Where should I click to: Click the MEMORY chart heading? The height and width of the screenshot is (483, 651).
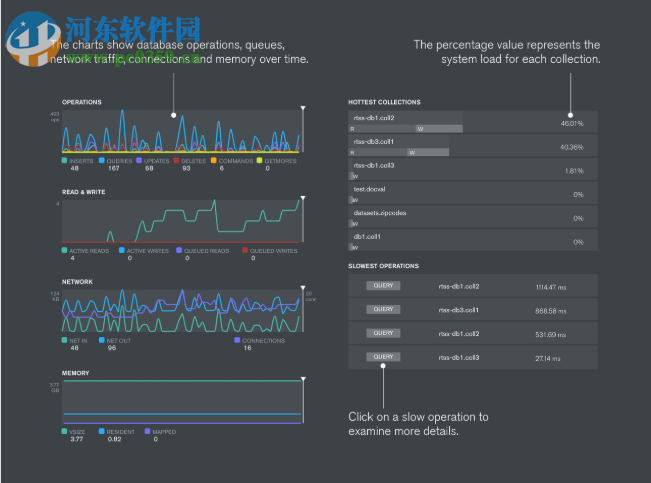pos(76,373)
